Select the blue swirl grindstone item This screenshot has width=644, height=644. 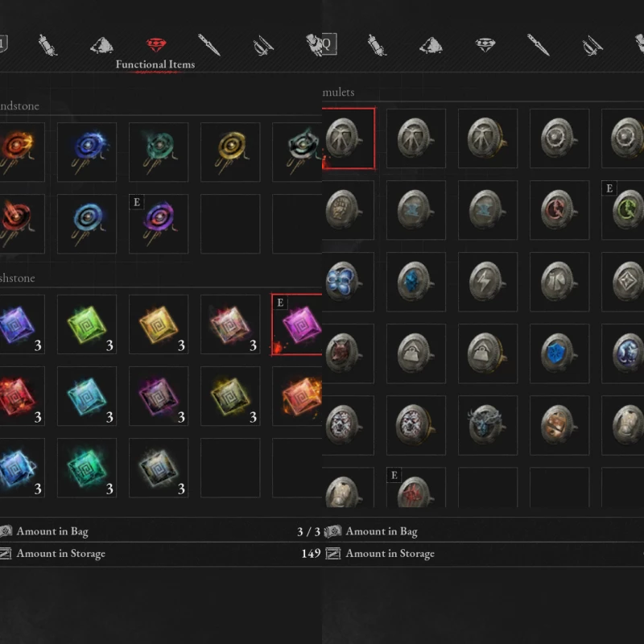(87, 152)
